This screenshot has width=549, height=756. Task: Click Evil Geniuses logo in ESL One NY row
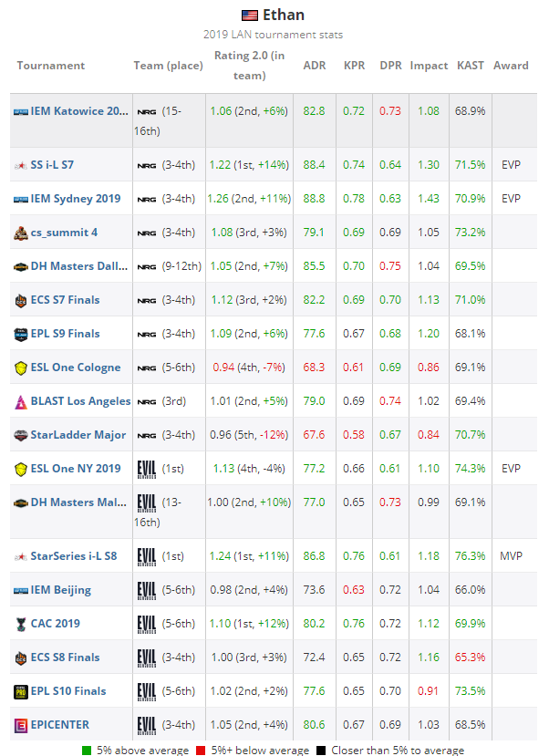[x=147, y=469]
